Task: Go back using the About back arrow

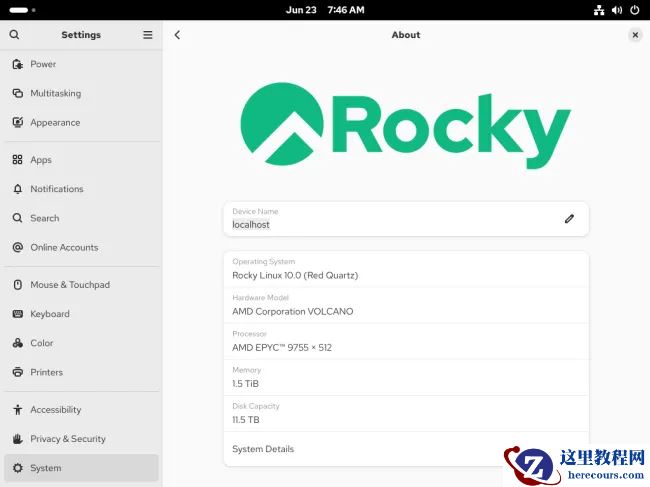Action: [x=177, y=35]
